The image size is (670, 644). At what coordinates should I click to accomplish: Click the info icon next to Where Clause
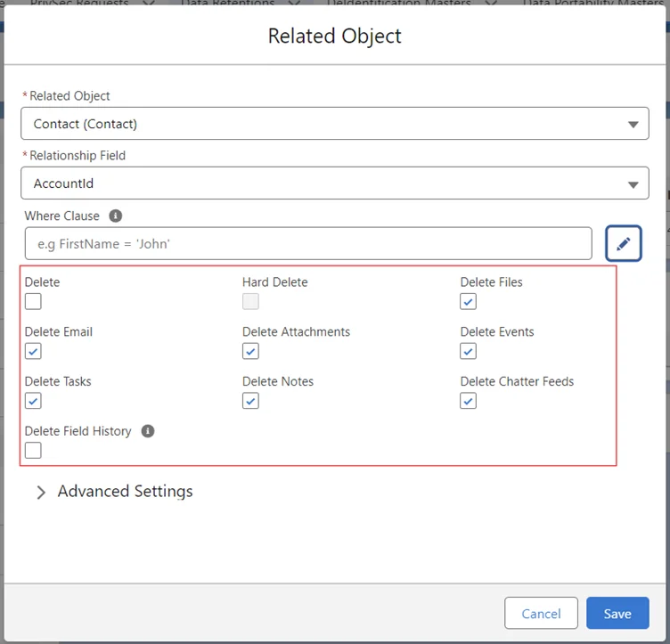click(116, 216)
